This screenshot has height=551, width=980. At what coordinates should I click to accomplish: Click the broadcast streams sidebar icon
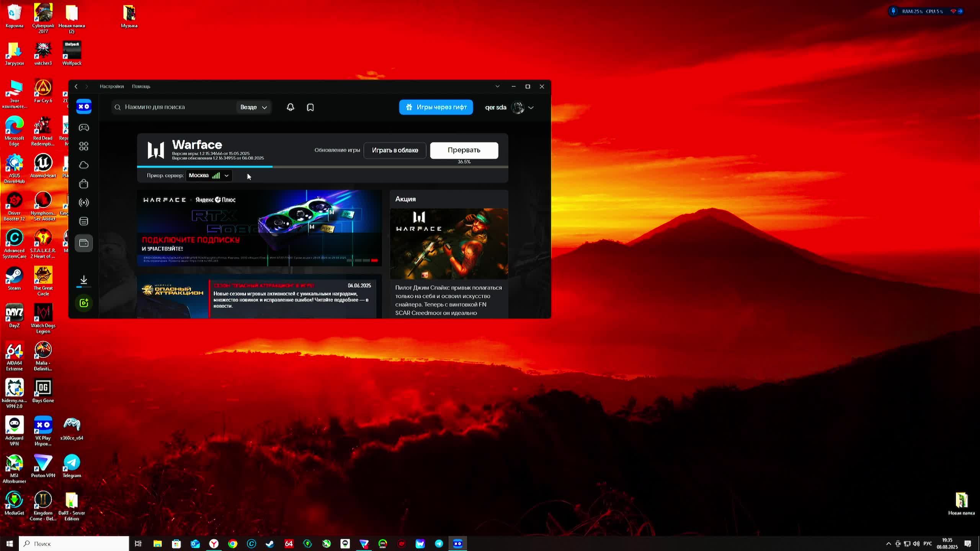[x=83, y=202]
